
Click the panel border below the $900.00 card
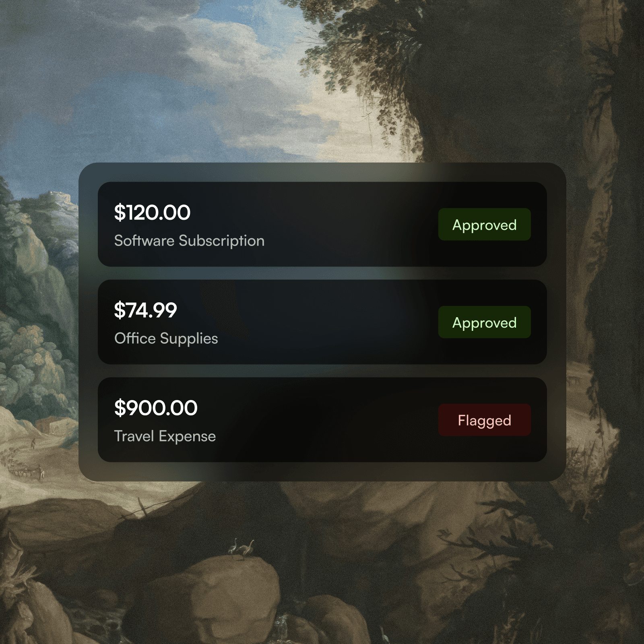pos(322,472)
